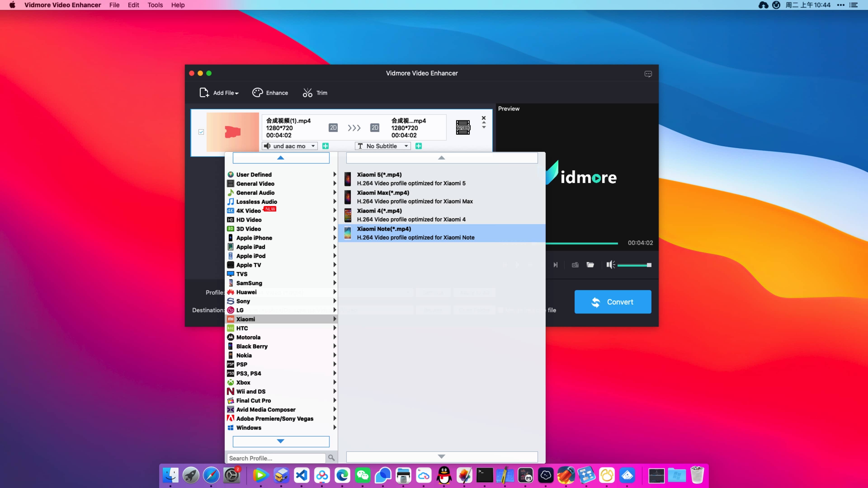The width and height of the screenshot is (868, 488).
Task: Open Finder from the Dock
Action: (x=170, y=475)
